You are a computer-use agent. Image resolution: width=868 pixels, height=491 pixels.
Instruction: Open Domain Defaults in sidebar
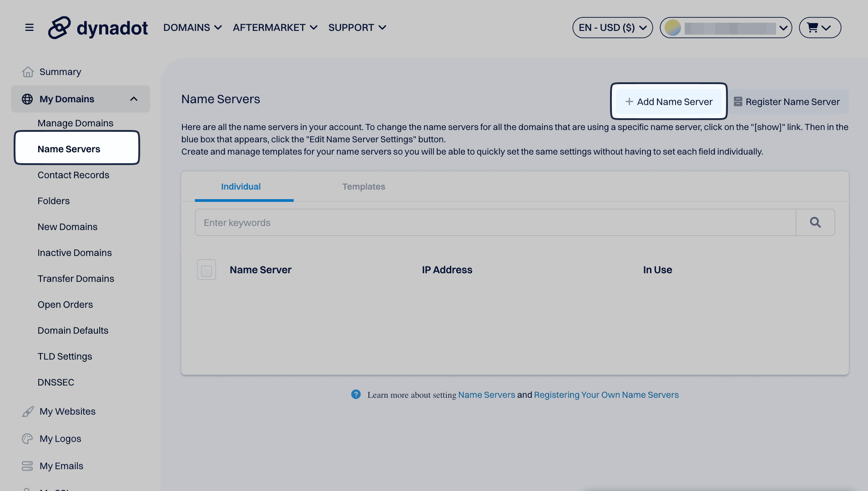coord(73,331)
